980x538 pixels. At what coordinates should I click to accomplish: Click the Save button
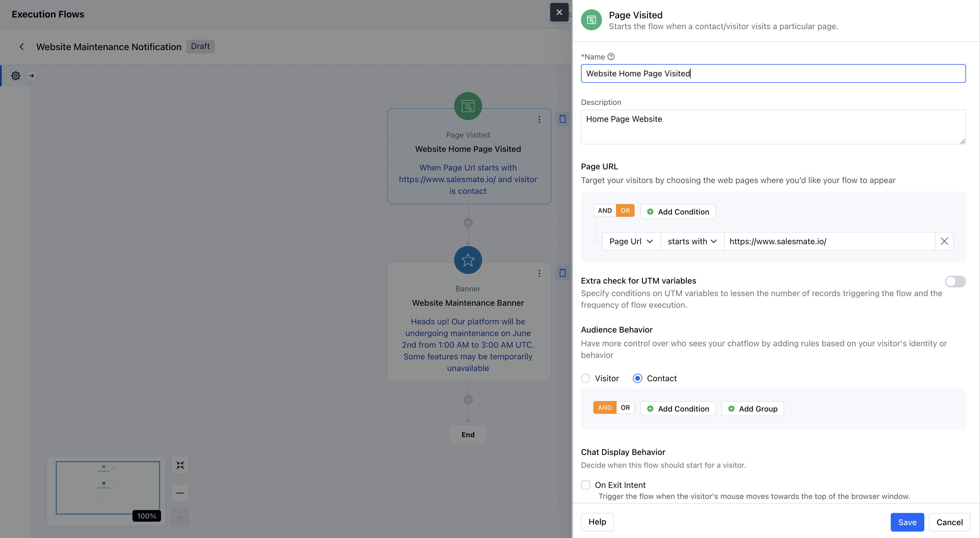[x=907, y=522]
